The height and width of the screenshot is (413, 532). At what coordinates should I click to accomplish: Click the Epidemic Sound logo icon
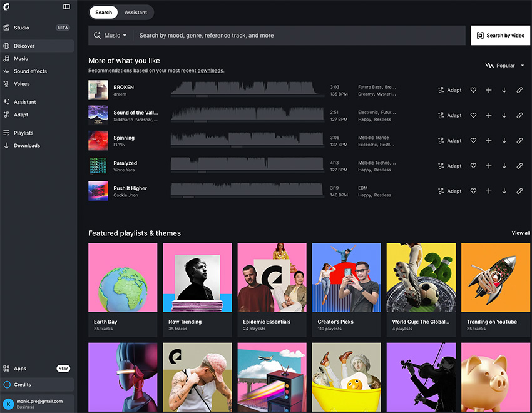pos(6,6)
